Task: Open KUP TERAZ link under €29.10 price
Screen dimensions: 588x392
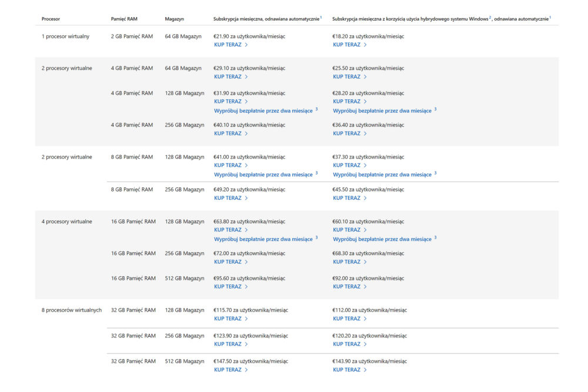Action: coord(228,76)
